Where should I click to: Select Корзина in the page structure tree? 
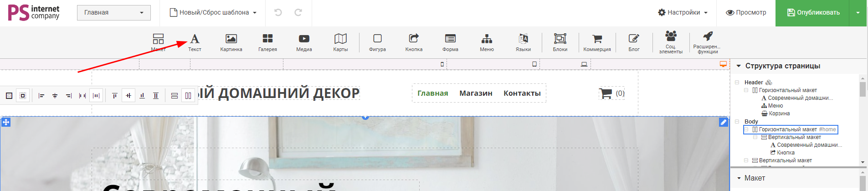pos(779,114)
